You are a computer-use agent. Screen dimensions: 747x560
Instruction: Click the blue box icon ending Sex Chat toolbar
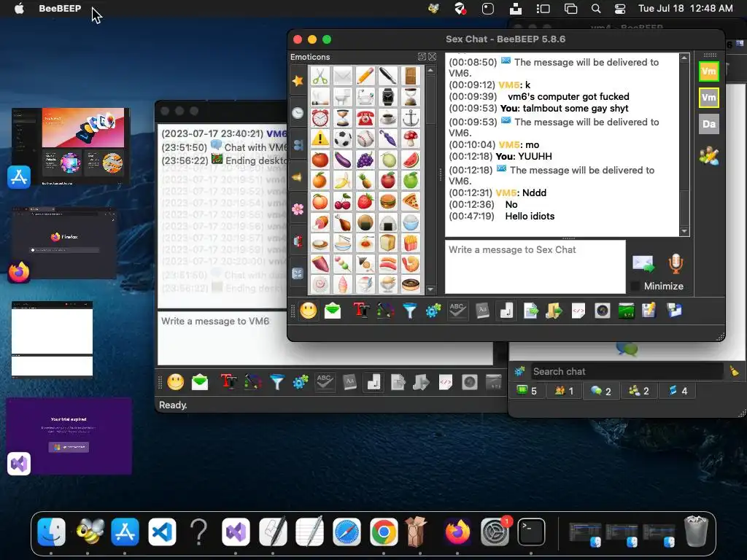[x=673, y=311]
